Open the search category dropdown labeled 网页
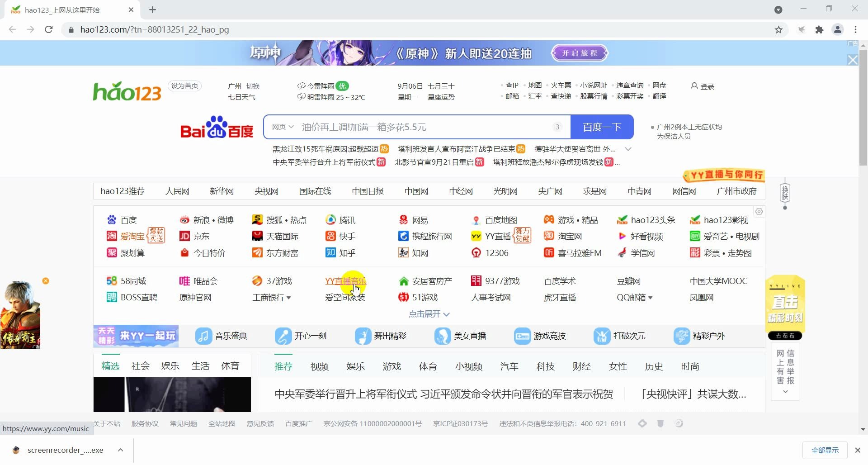The width and height of the screenshot is (868, 465). 282,127
